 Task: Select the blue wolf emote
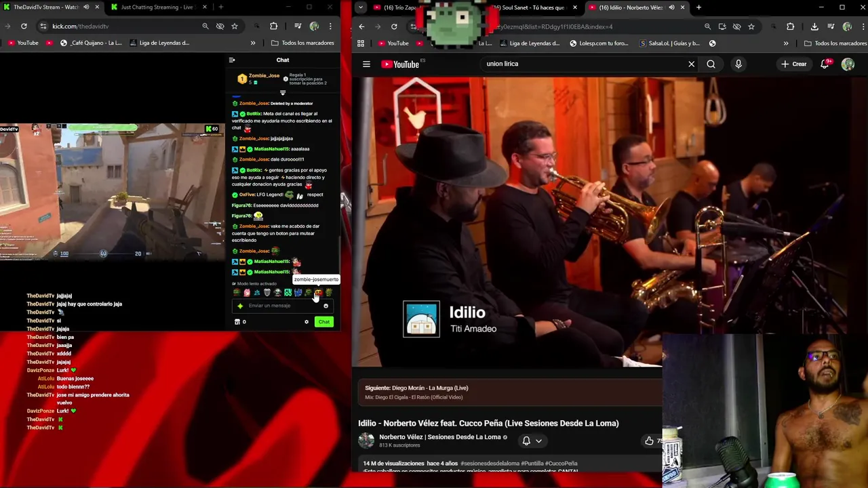pos(298,293)
